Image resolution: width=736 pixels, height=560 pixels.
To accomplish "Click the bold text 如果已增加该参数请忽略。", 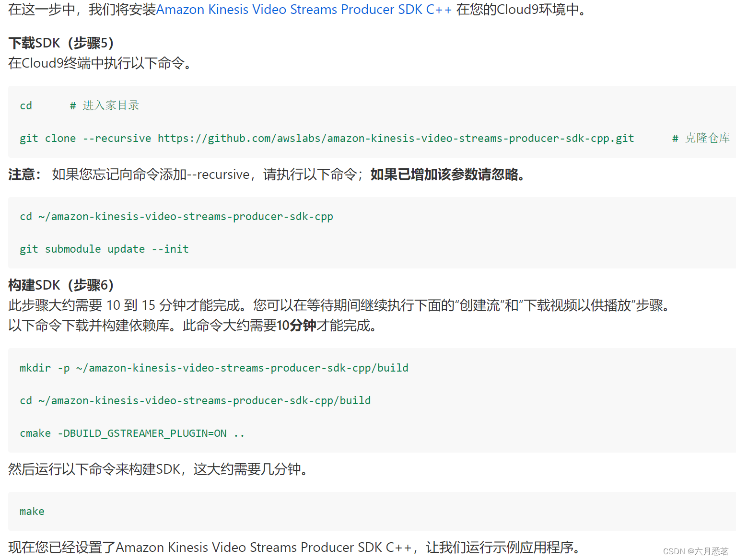I will (449, 174).
